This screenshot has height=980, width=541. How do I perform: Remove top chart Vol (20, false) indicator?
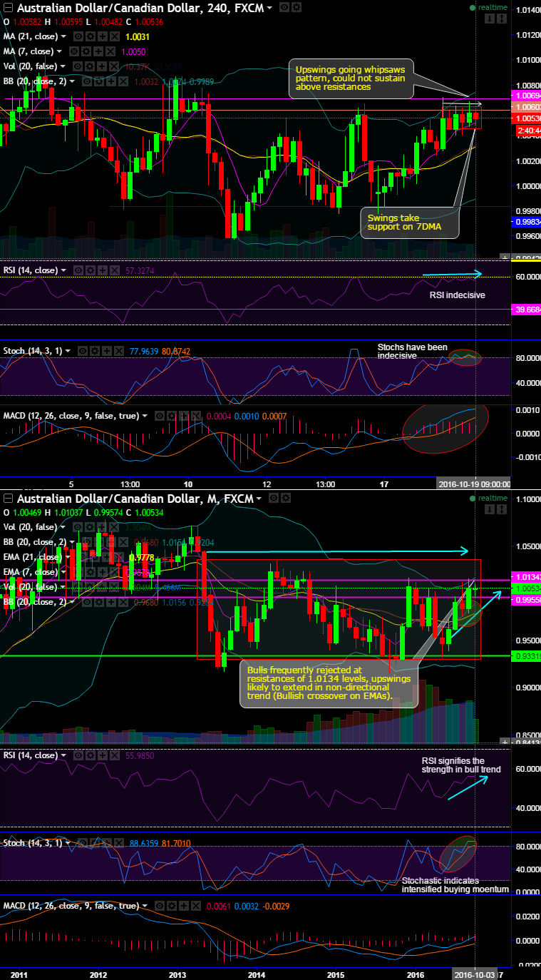(x=114, y=66)
